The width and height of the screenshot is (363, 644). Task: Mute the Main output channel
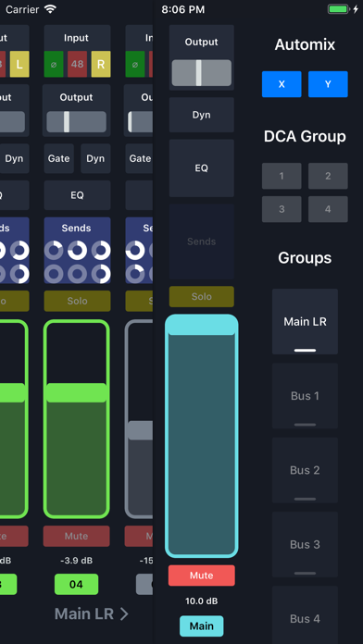pyautogui.click(x=202, y=576)
